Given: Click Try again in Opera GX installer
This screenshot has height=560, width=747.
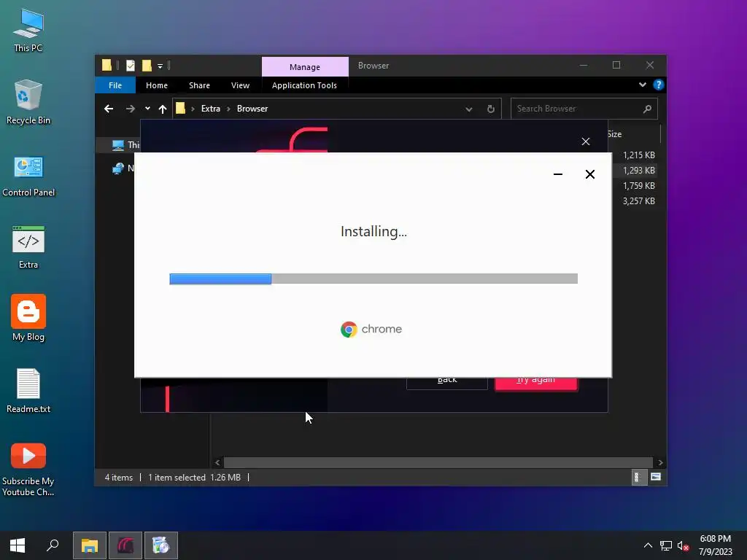Looking at the screenshot, I should [x=536, y=384].
